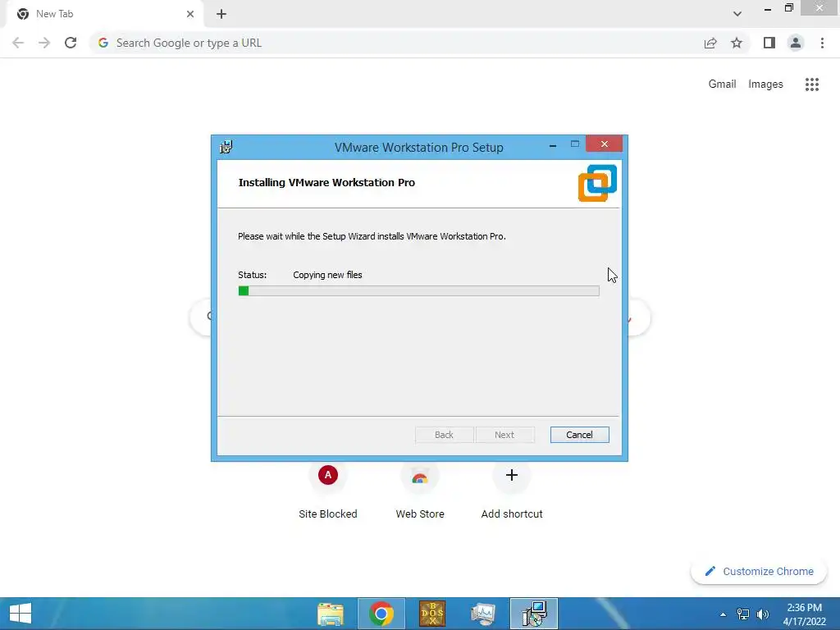The image size is (840, 630).
Task: Open the Google apps grid
Action: [812, 84]
